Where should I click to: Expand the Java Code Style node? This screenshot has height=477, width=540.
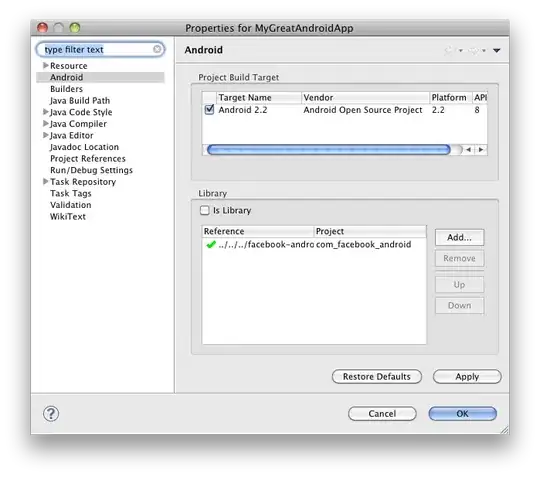point(45,112)
